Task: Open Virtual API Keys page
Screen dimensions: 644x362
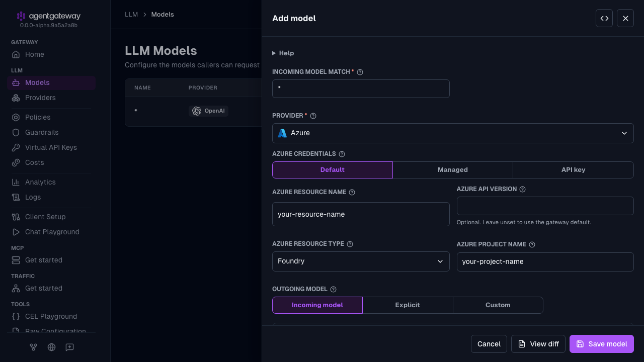Action: pyautogui.click(x=51, y=147)
